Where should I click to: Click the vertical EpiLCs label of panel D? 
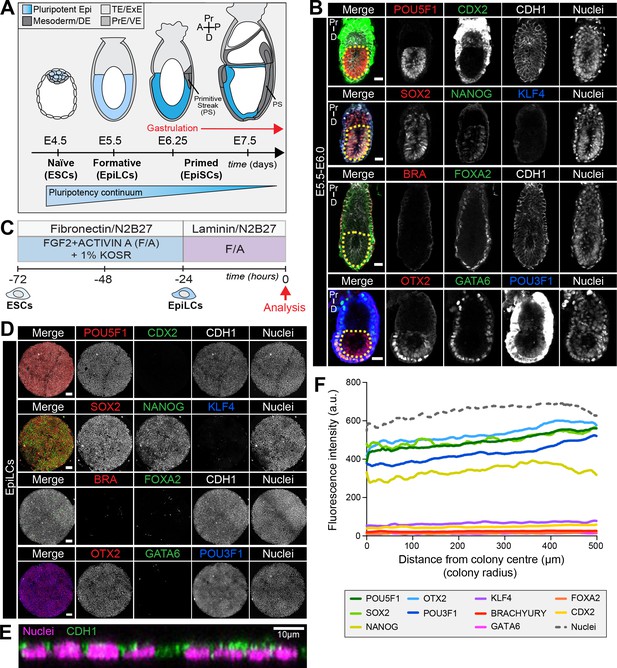(x=10, y=478)
